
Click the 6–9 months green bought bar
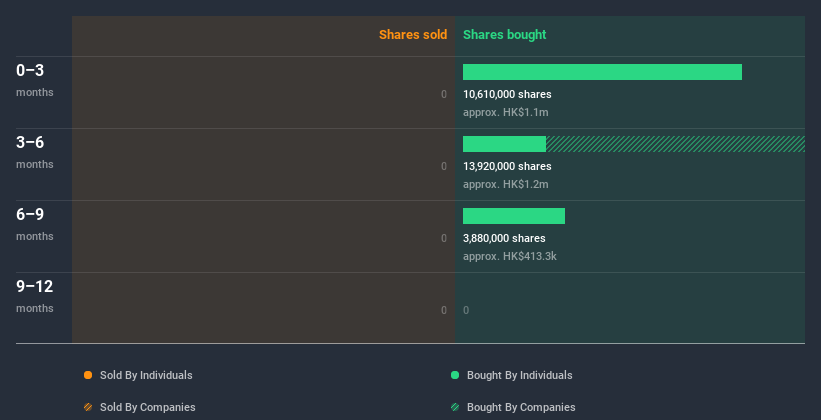tap(514, 216)
